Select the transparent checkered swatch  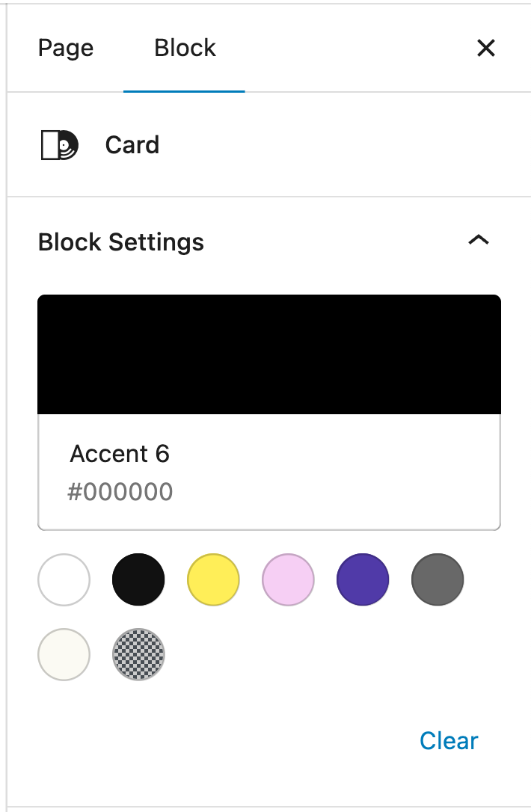click(138, 654)
